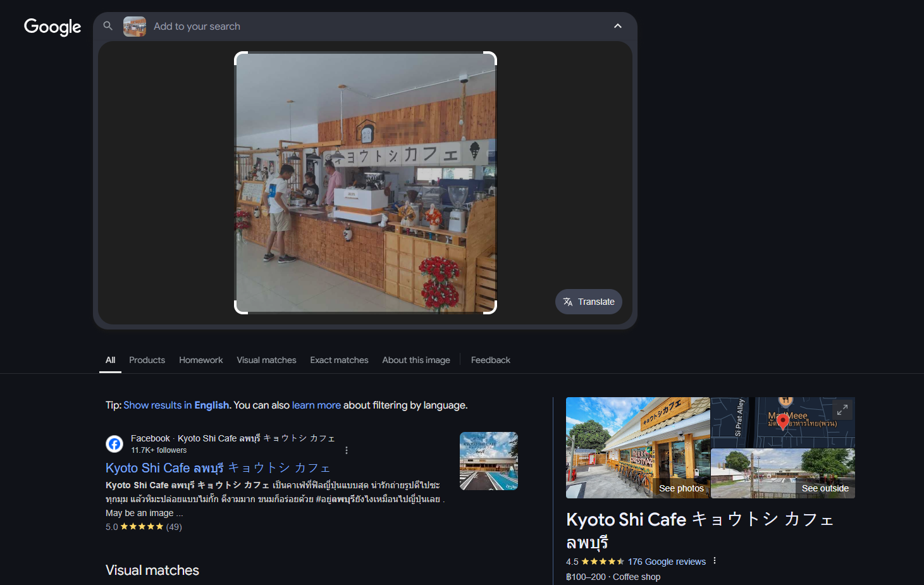Click the uploaded image thumbnail in search bar
Screen dimensions: 924x585
(135, 27)
